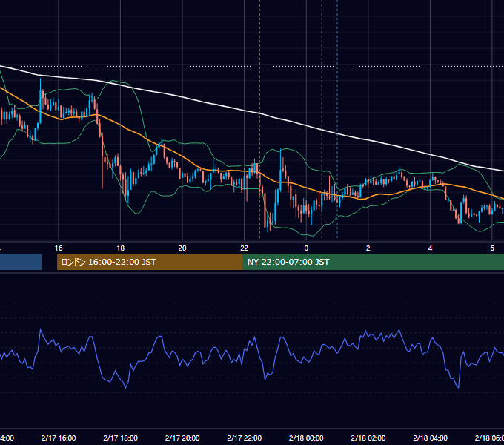Click the hour label 6 on chart axis

492,248
